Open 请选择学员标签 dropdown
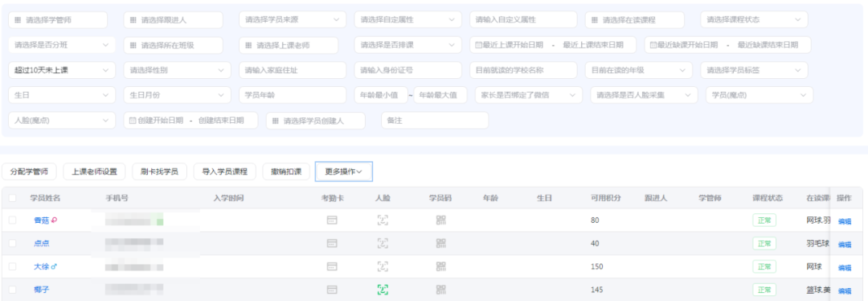868x301 pixels. tap(754, 70)
